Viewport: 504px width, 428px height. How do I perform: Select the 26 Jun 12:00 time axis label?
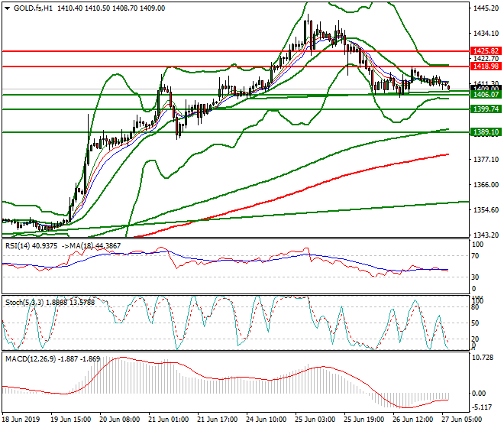click(x=412, y=420)
